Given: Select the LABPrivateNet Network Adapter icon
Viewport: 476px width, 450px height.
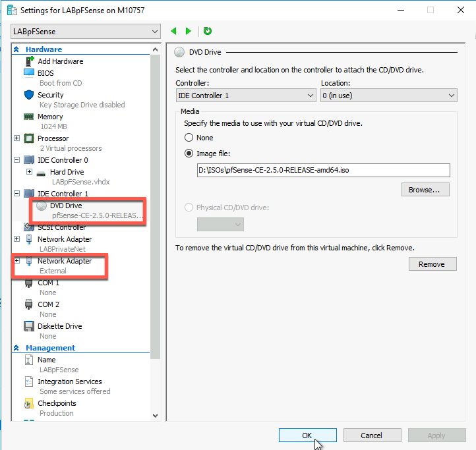Looking at the screenshot, I should (29, 239).
